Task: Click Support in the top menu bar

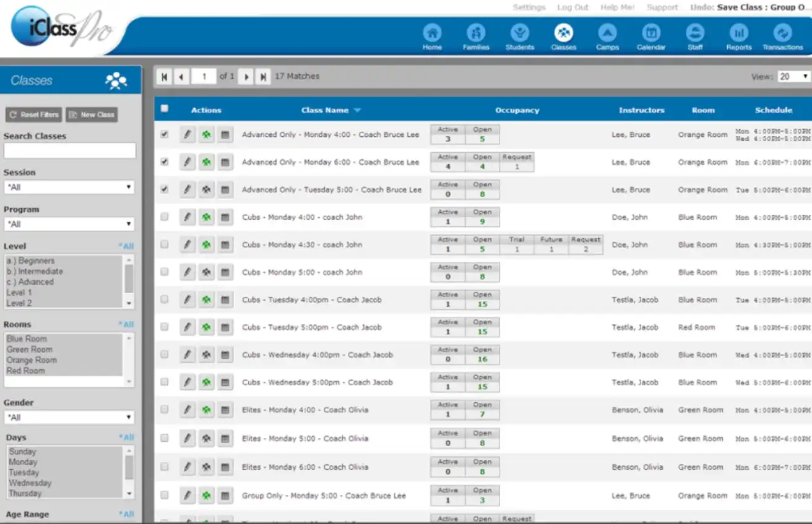Action: (662, 7)
